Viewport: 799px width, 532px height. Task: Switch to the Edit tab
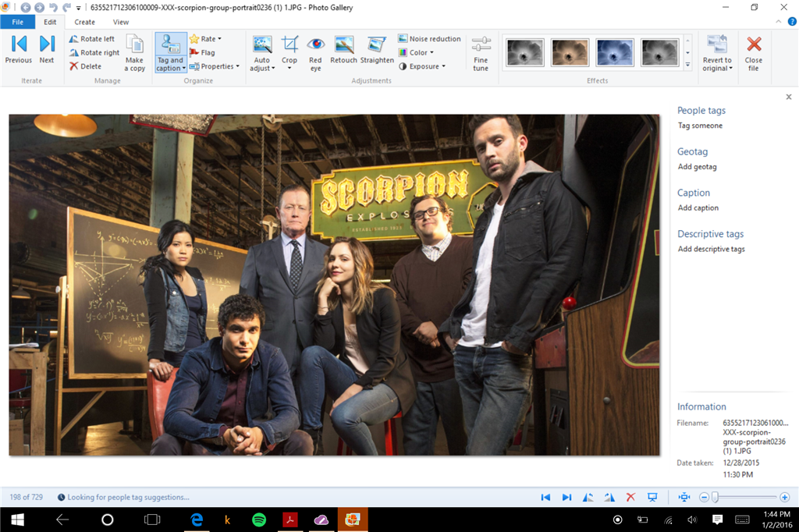click(x=50, y=22)
